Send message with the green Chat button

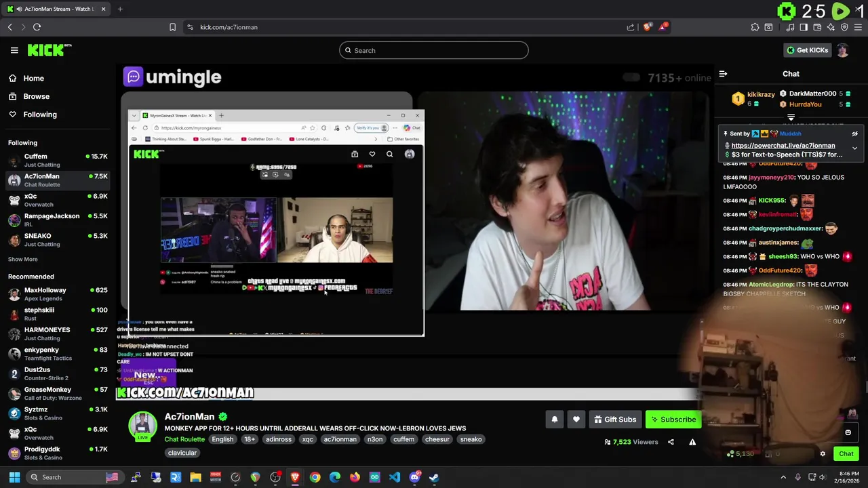coord(846,454)
